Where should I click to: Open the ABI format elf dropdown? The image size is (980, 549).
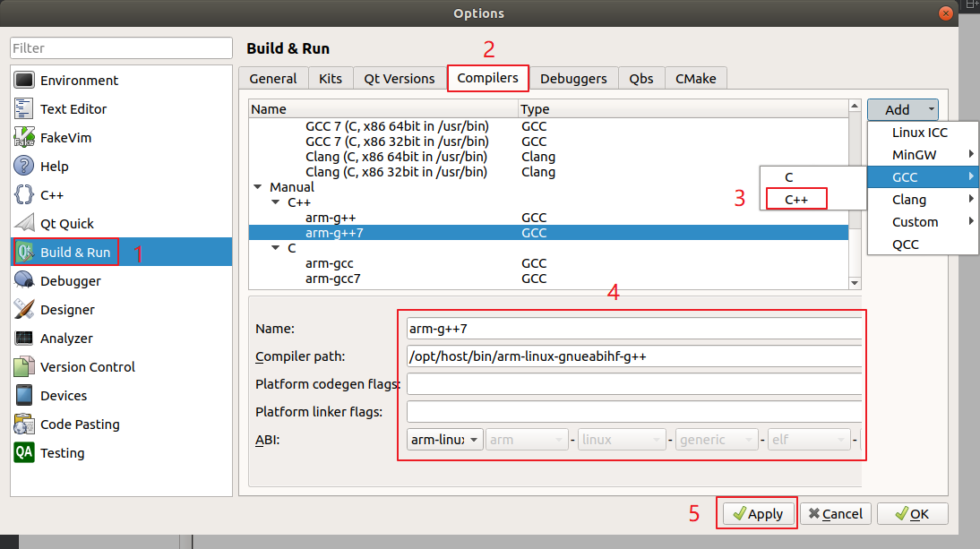809,440
